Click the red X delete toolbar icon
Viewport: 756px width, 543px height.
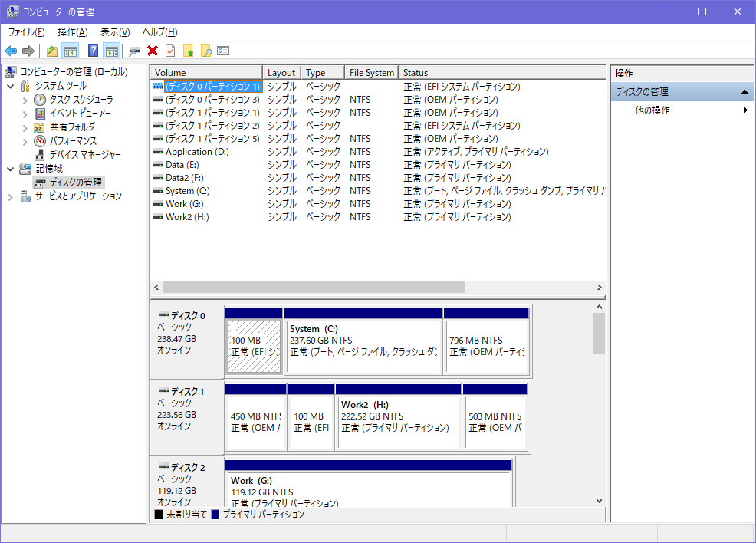coord(153,51)
